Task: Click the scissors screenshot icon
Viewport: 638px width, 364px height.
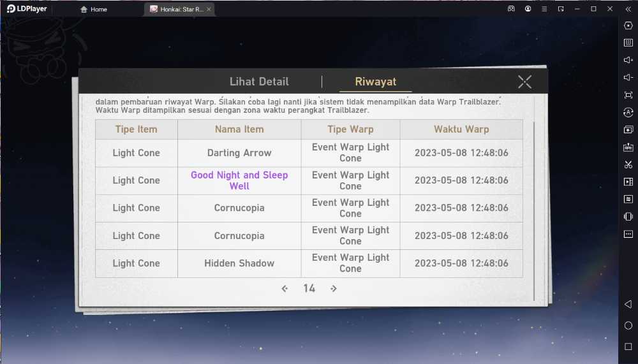Action: (x=628, y=164)
